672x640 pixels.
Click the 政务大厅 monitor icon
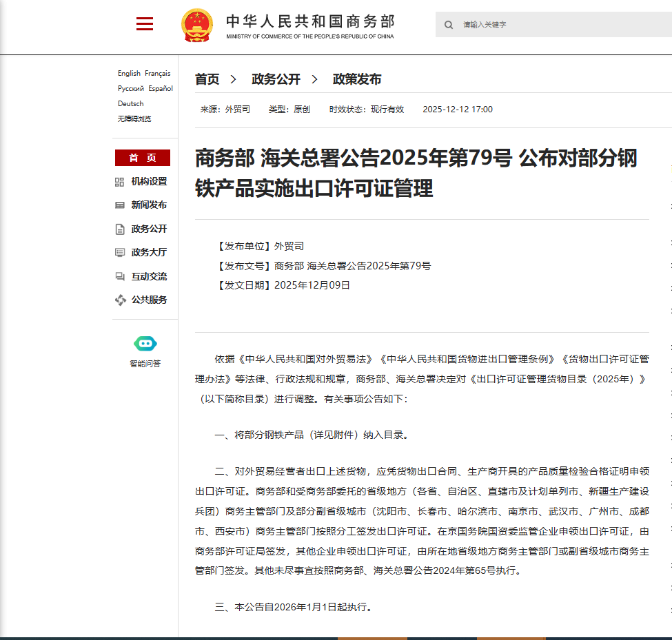click(x=119, y=253)
